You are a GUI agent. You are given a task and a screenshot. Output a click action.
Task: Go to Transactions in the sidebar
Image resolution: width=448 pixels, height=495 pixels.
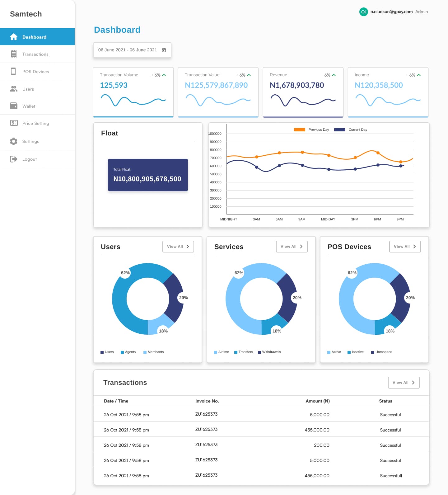[x=37, y=54]
